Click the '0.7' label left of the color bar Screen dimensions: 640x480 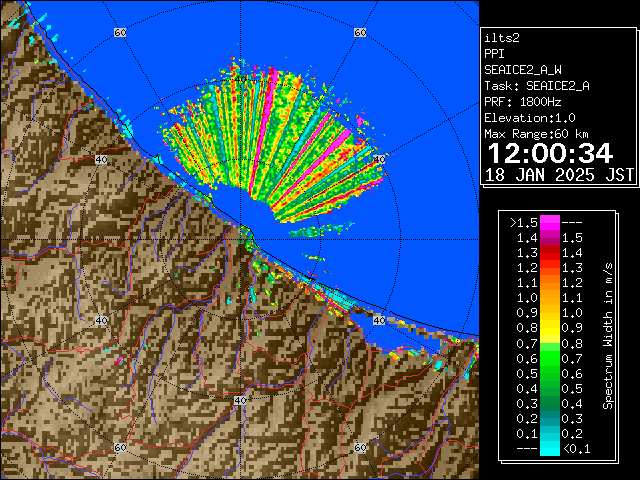(527, 343)
